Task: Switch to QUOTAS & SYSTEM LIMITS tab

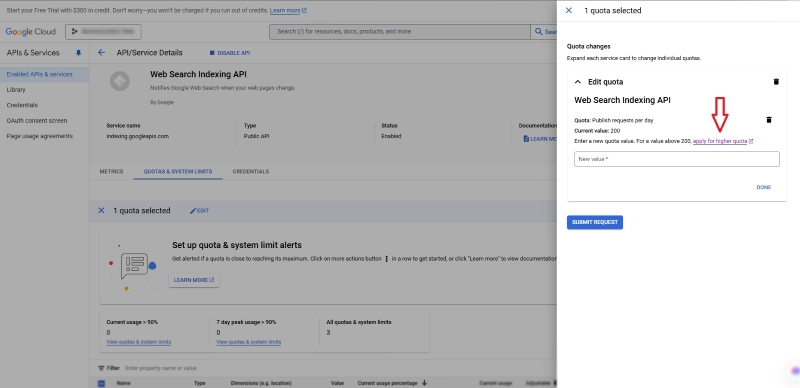Action: 178,172
